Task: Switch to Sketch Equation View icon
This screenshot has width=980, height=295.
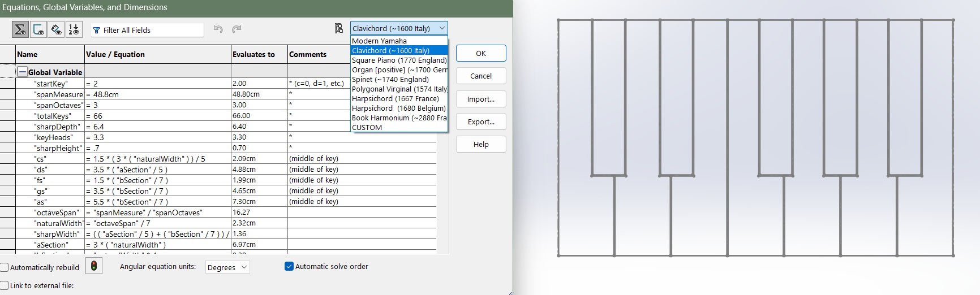Action: (x=38, y=29)
